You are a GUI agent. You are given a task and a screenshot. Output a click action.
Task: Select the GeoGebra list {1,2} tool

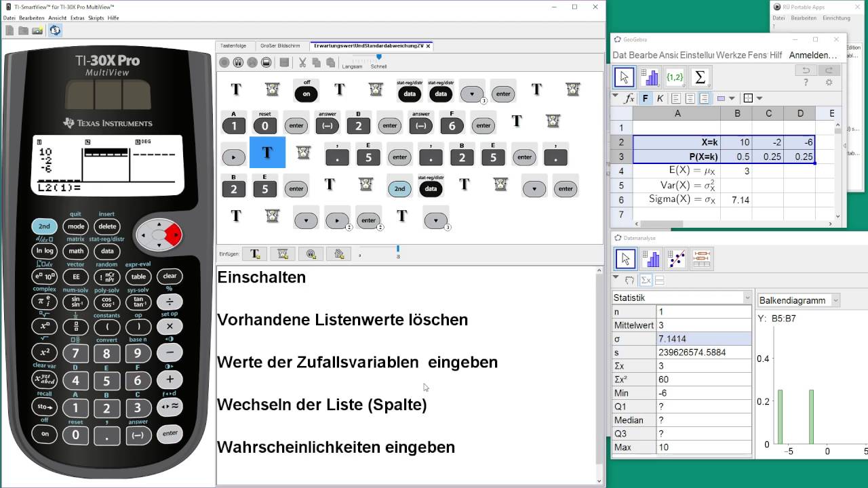tap(675, 77)
